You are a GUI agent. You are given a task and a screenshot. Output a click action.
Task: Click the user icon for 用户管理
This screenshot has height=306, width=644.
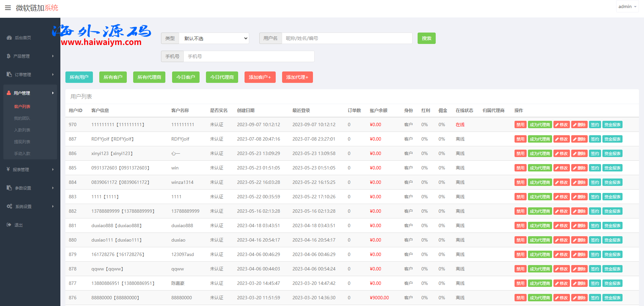point(9,93)
